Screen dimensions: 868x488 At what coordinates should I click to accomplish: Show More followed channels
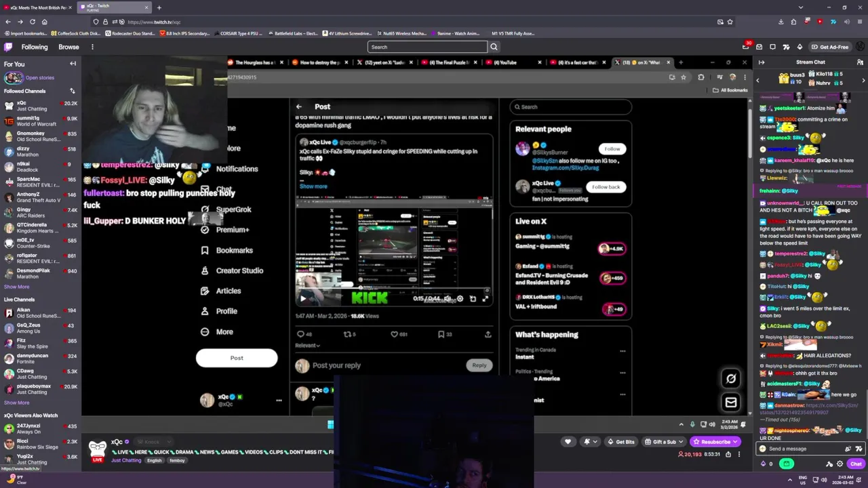tap(16, 287)
